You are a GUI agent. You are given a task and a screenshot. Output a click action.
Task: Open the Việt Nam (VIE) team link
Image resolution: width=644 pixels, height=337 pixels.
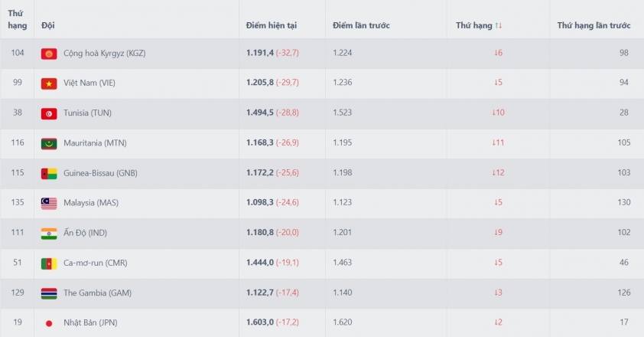[x=89, y=83]
